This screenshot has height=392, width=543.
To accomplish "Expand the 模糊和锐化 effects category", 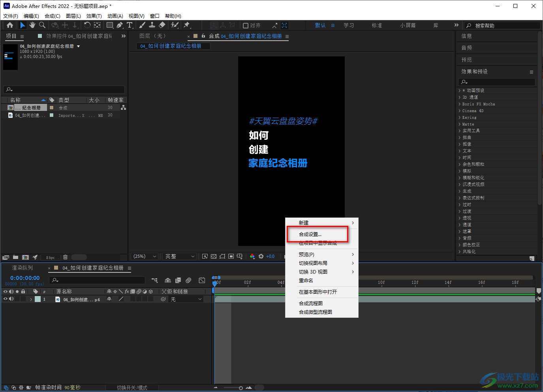I will coord(460,178).
